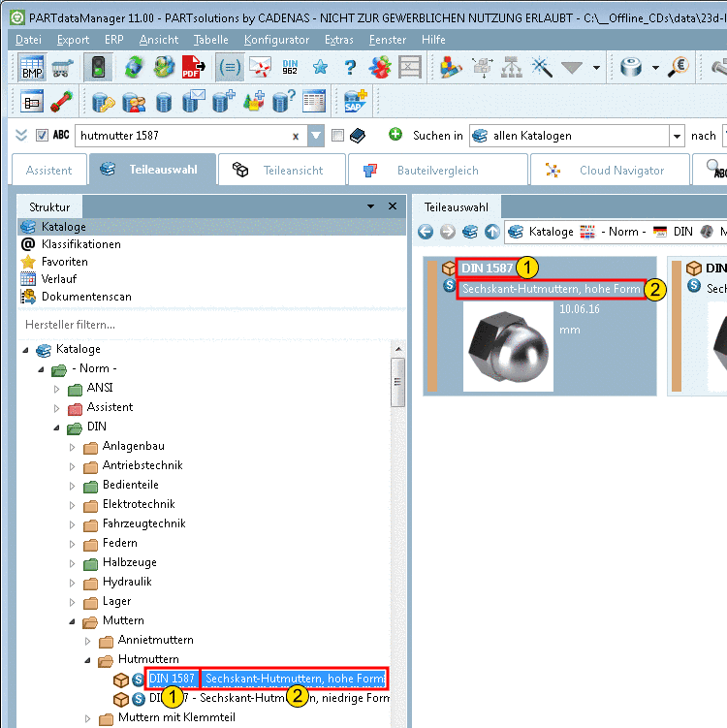Open the dropdown arrow beside the cylinder icon
Viewport: 727px width, 728px height.
click(x=655, y=68)
